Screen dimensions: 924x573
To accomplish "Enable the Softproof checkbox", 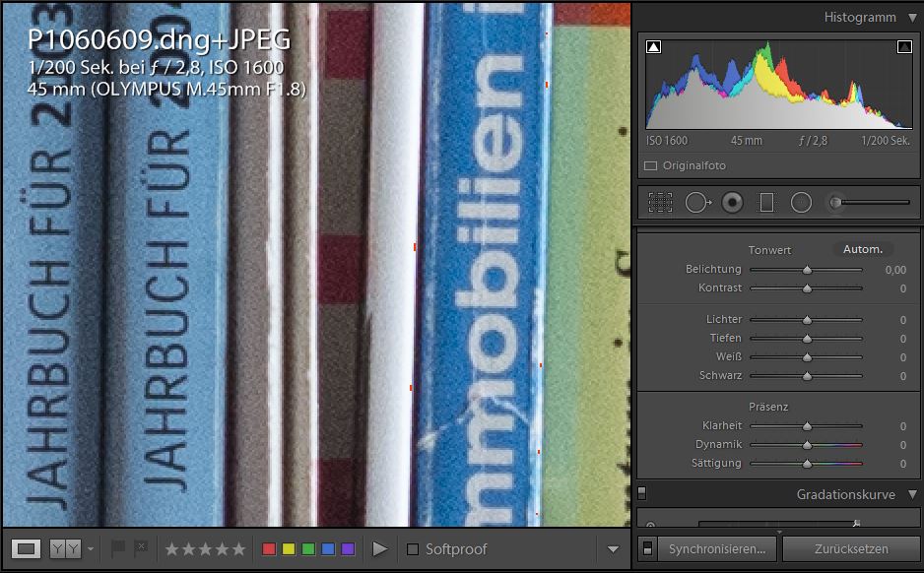I will point(413,549).
